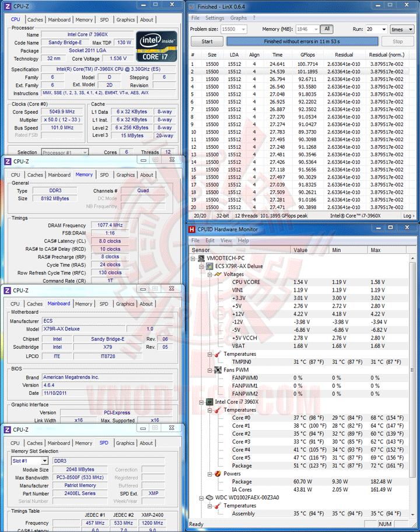Open the Problem size dropdown
The image size is (420, 532).
(x=243, y=29)
